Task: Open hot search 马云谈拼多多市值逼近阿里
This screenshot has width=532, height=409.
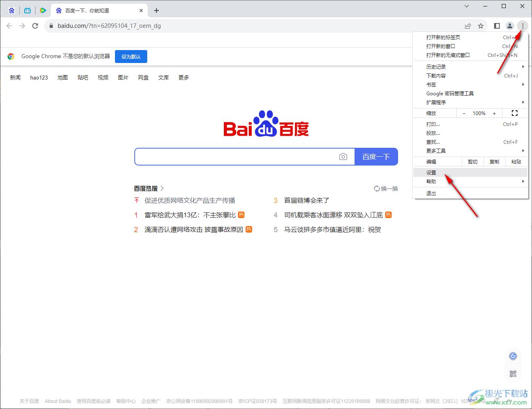Action: pyautogui.click(x=333, y=230)
